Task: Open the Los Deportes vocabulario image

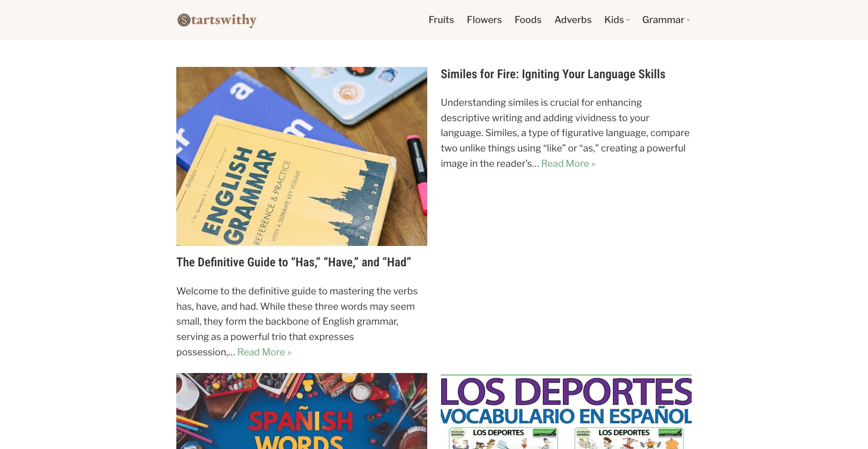Action: pos(566,411)
